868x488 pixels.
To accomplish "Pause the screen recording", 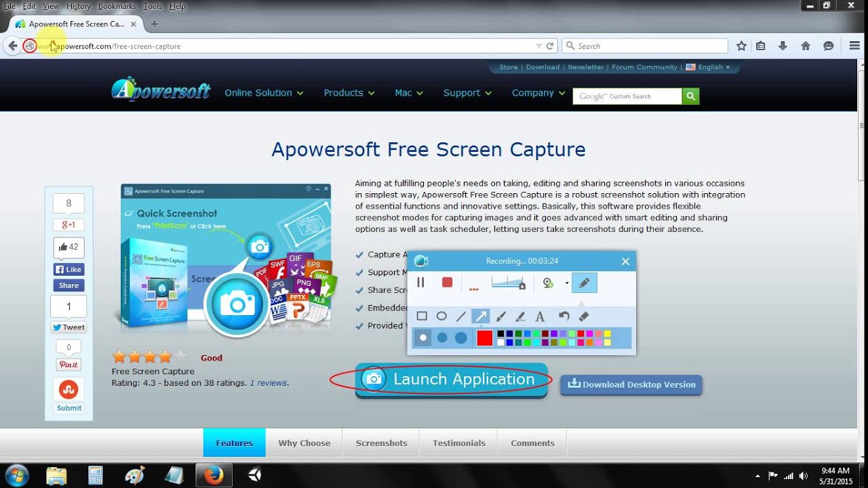I will (x=420, y=283).
